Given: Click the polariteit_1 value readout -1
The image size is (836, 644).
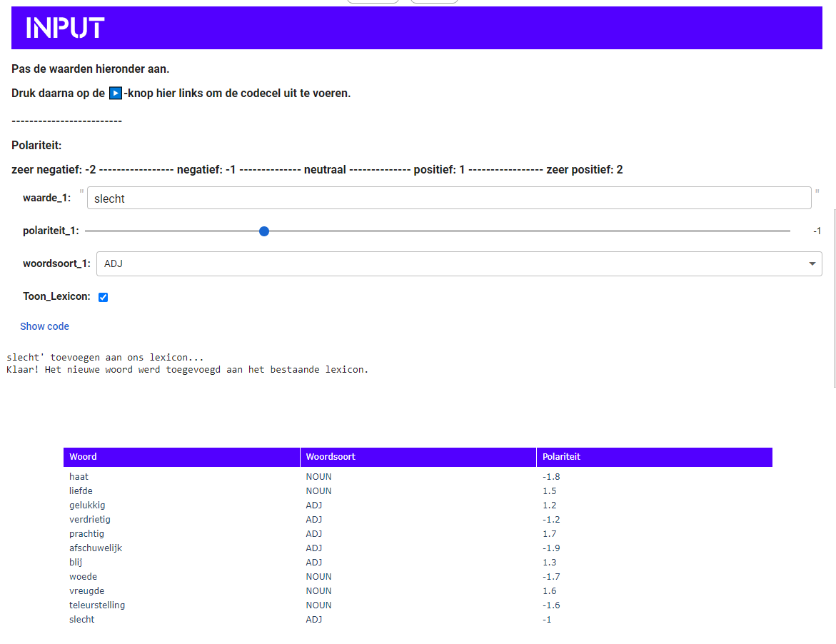Looking at the screenshot, I should tap(817, 231).
